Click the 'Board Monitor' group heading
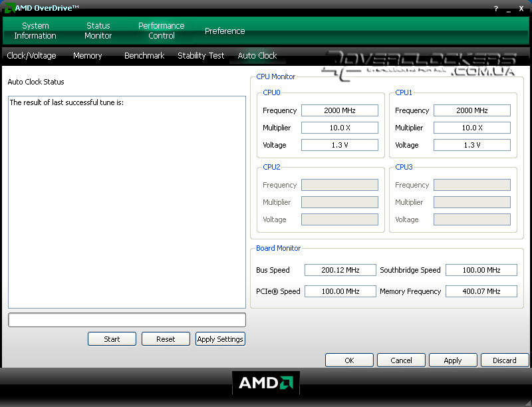 (x=278, y=248)
